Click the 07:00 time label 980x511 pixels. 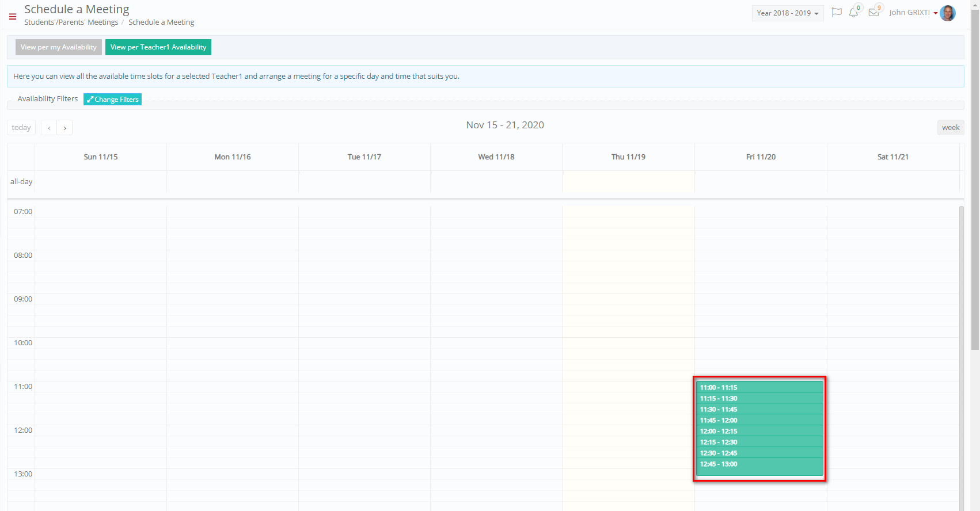click(x=23, y=212)
